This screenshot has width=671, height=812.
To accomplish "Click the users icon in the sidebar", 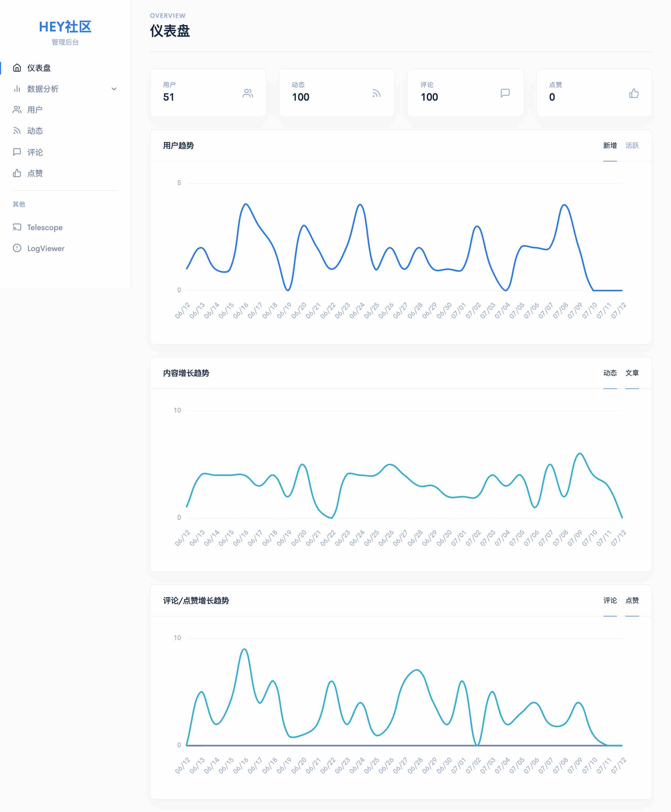I will pyautogui.click(x=17, y=110).
